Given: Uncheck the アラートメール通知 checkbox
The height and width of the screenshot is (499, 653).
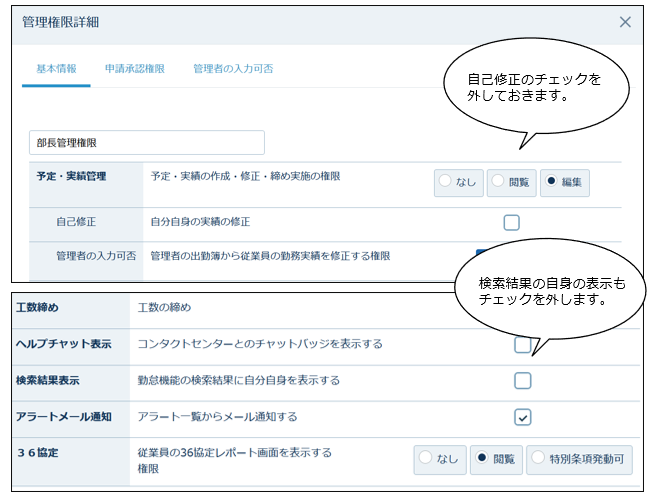Looking at the screenshot, I should click(x=522, y=417).
